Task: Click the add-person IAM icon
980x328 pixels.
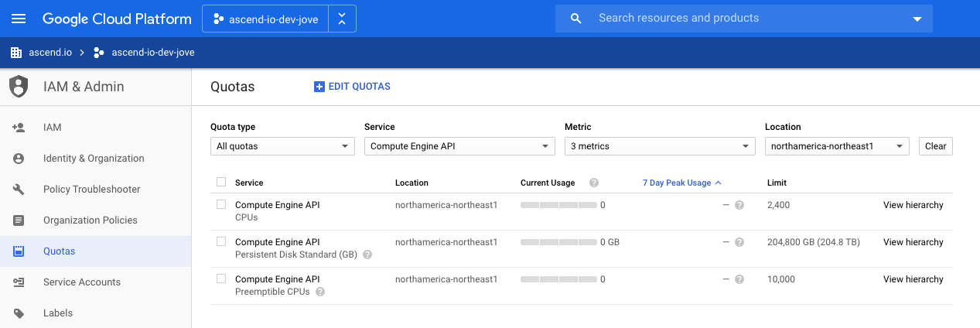Action: pyautogui.click(x=19, y=128)
